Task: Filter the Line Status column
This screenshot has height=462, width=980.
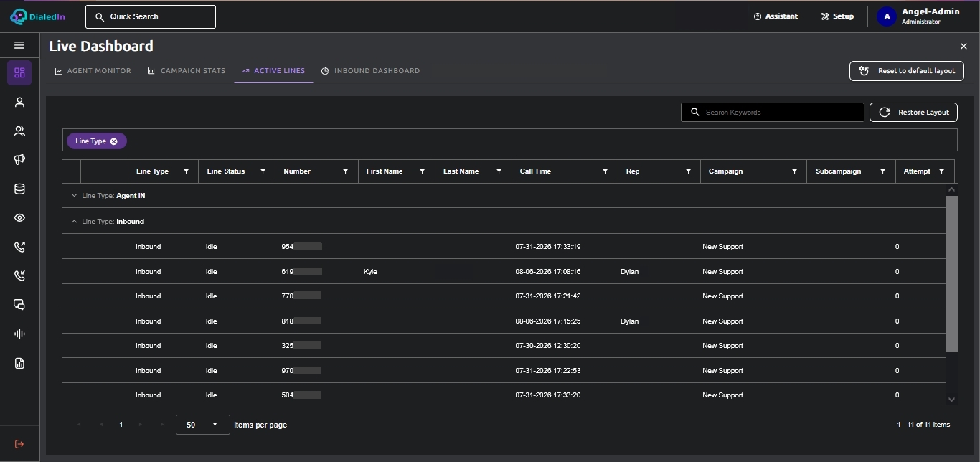Action: [263, 171]
